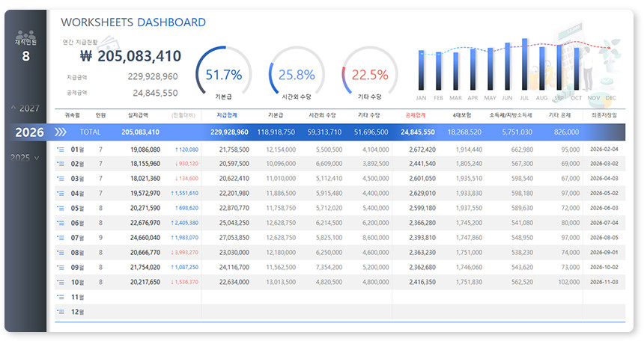Image resolution: width=644 pixels, height=344 pixels.
Task: Select the 최종저장일 column header
Action: tap(604, 115)
